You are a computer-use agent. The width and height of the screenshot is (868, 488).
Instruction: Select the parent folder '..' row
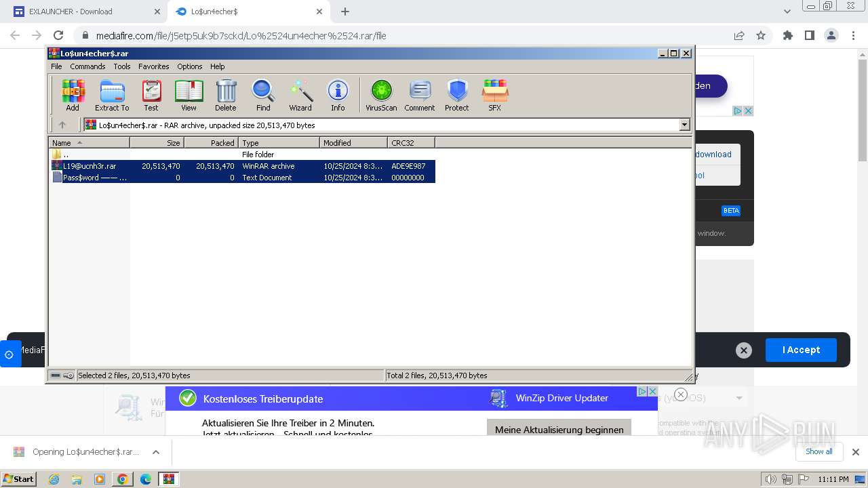coord(243,155)
